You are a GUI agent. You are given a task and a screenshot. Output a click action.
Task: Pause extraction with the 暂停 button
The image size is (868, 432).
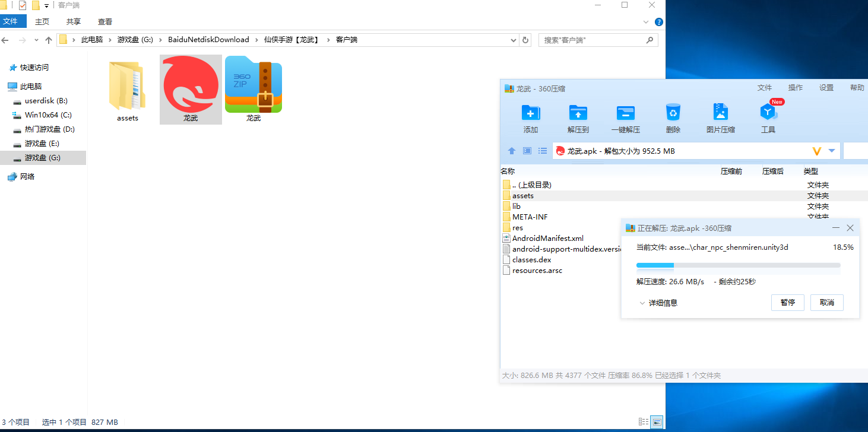[x=787, y=303]
